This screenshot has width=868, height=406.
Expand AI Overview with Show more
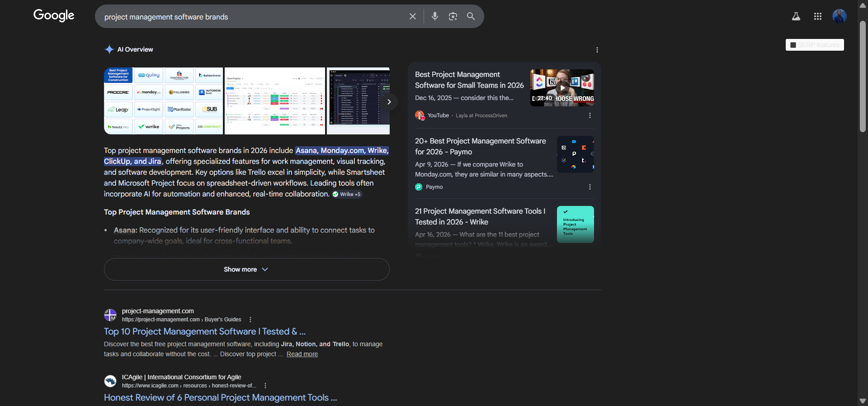coord(246,269)
